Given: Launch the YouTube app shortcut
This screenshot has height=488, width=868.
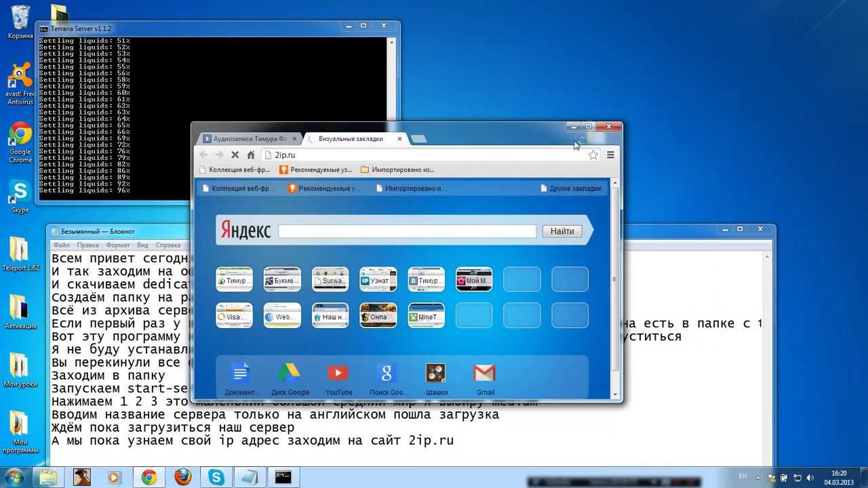Looking at the screenshot, I should point(338,379).
